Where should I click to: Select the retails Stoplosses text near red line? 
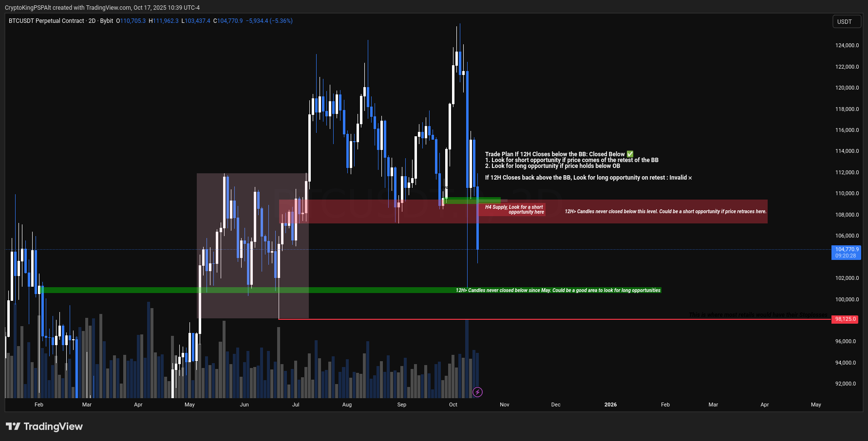[758, 315]
